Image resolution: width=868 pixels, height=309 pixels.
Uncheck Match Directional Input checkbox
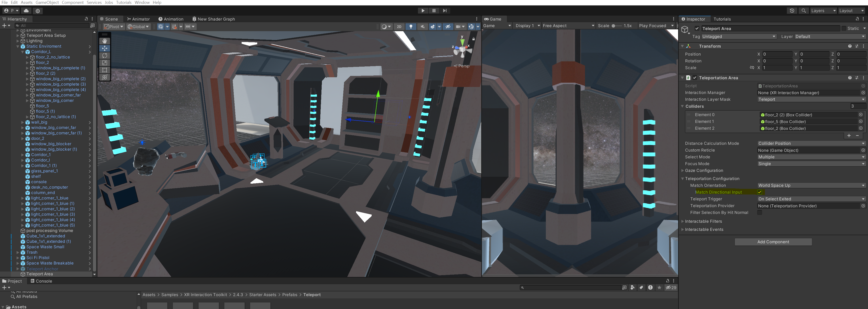[759, 192]
